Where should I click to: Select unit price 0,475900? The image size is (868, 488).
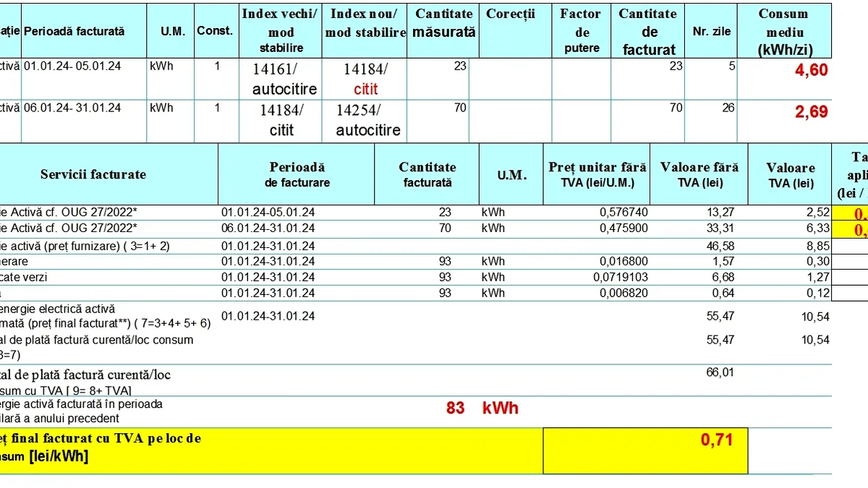click(624, 228)
